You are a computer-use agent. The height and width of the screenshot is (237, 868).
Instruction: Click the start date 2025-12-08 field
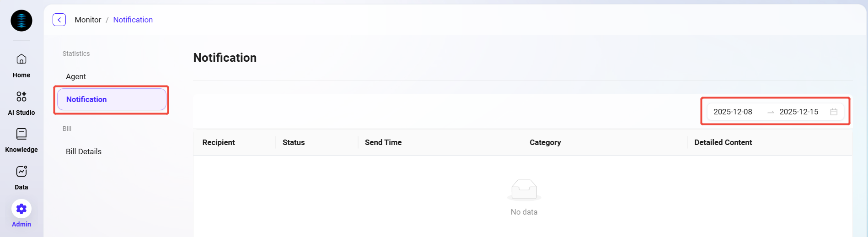[733, 112]
